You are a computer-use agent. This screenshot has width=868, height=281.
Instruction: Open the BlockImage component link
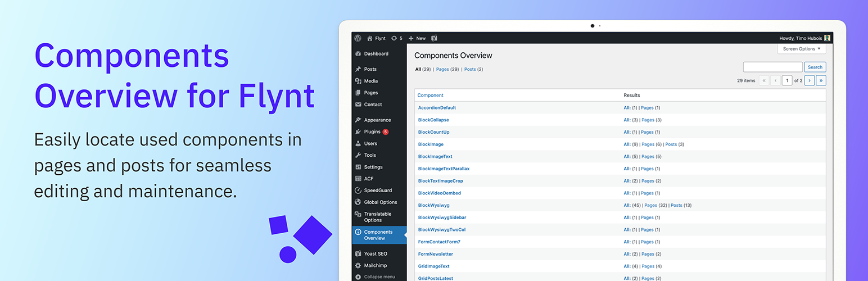click(431, 144)
